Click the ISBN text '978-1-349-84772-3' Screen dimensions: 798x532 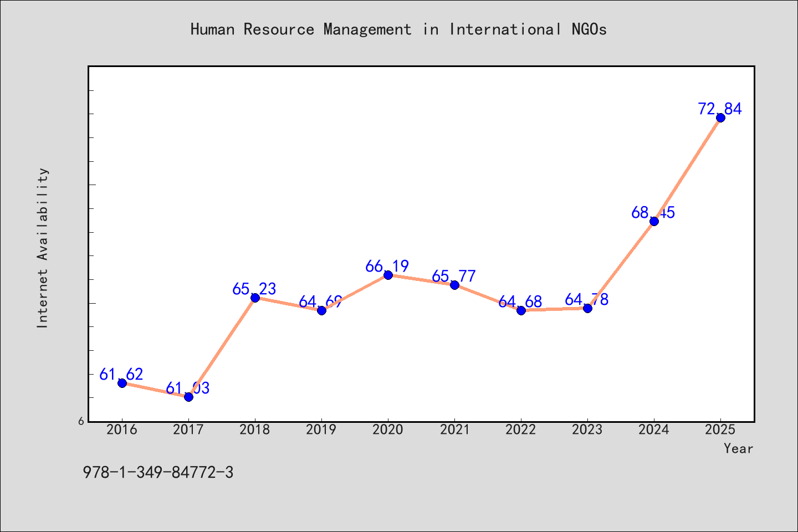click(158, 473)
